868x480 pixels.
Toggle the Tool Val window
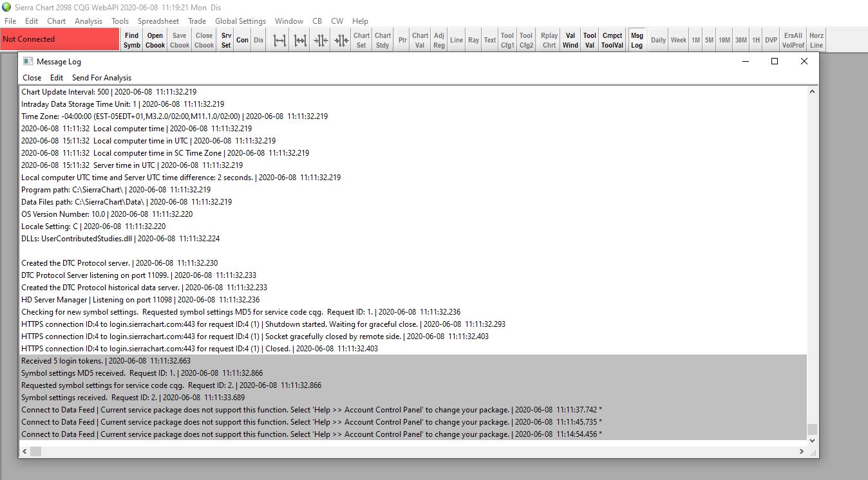(x=590, y=40)
